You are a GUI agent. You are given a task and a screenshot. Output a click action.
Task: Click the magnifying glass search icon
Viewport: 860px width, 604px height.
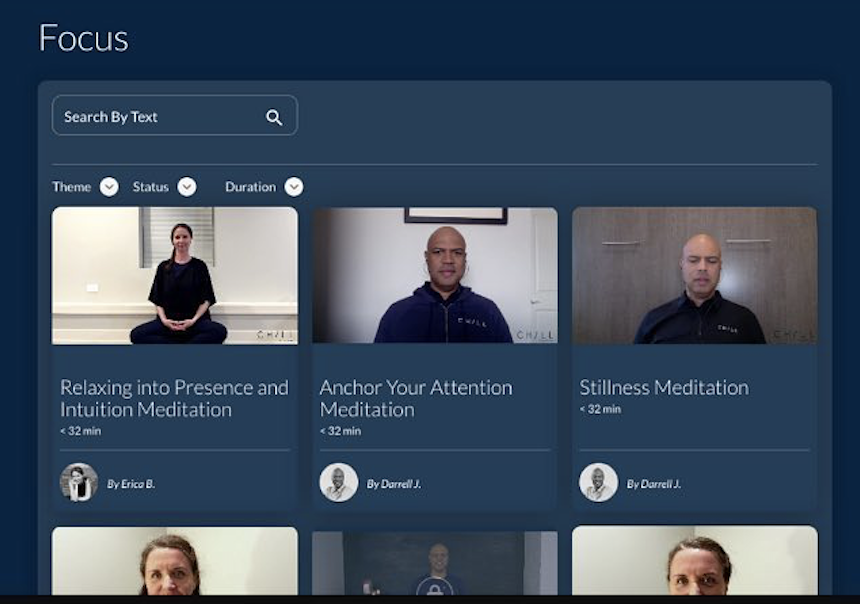[x=274, y=117]
